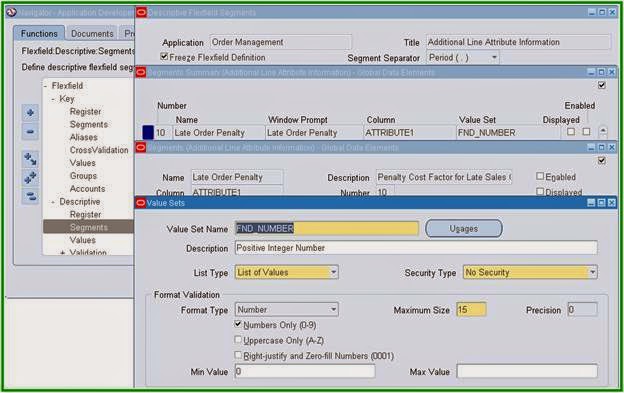Viewport: 624px width, 393px height.
Task: Click the plus expand icon in Navigator
Action: tap(30, 113)
